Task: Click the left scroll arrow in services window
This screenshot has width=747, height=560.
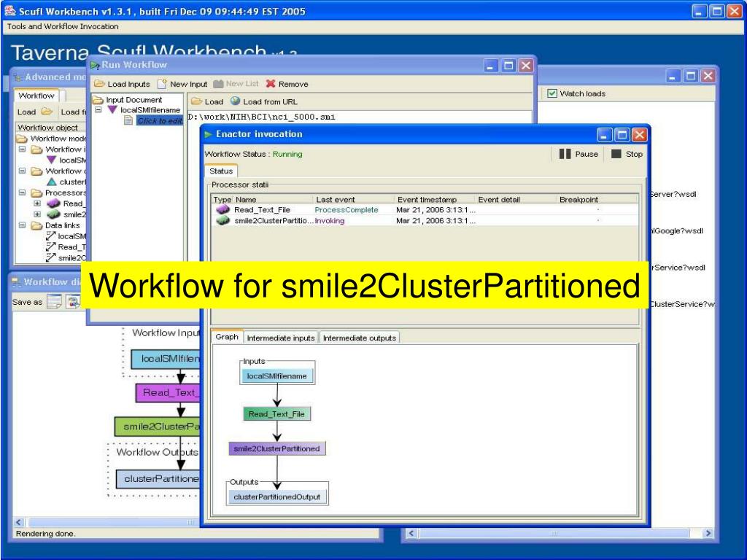Action: [411, 533]
